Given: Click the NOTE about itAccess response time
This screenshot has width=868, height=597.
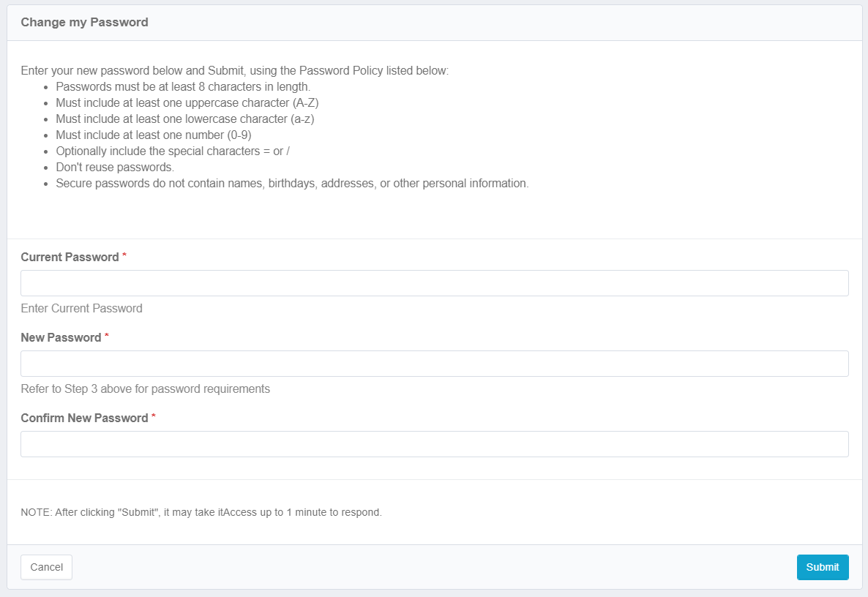Looking at the screenshot, I should [201, 512].
